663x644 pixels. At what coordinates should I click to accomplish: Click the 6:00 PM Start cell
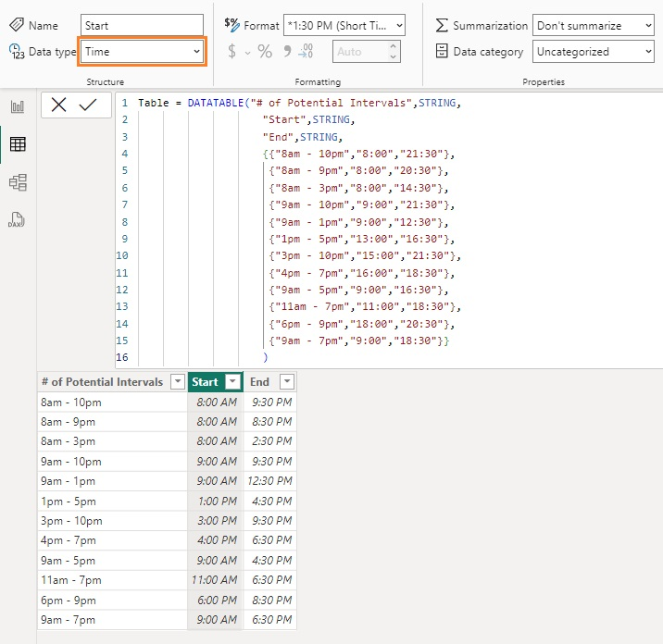215,600
